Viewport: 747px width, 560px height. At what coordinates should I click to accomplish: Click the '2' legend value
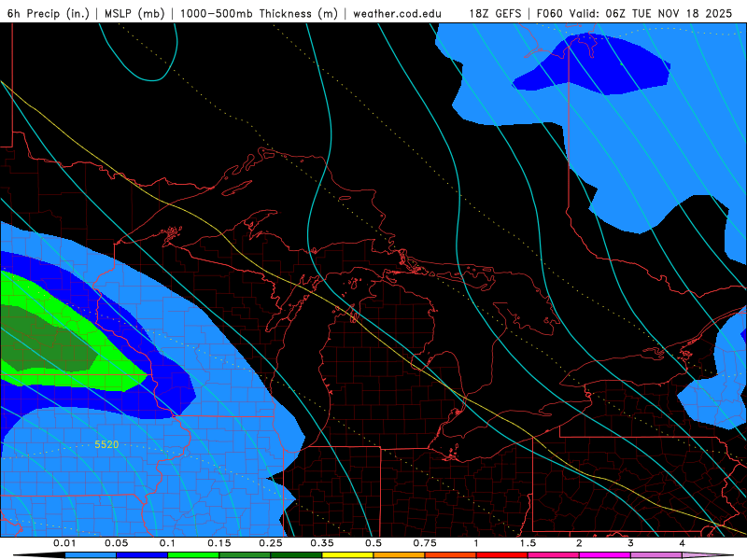point(579,543)
